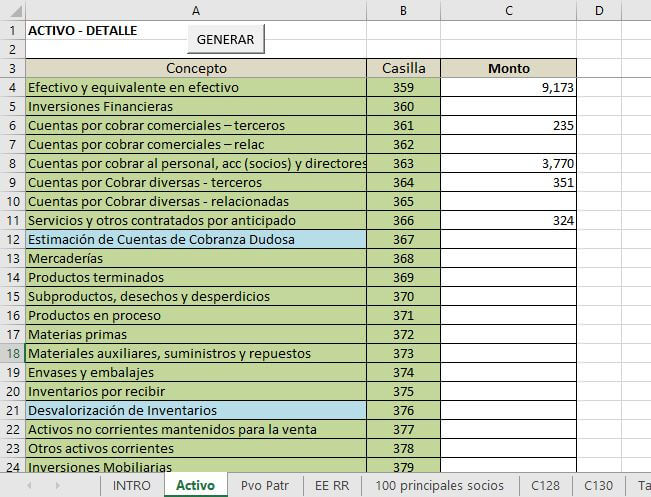Select row 12 header
This screenshot has width=651, height=497.
(x=12, y=239)
